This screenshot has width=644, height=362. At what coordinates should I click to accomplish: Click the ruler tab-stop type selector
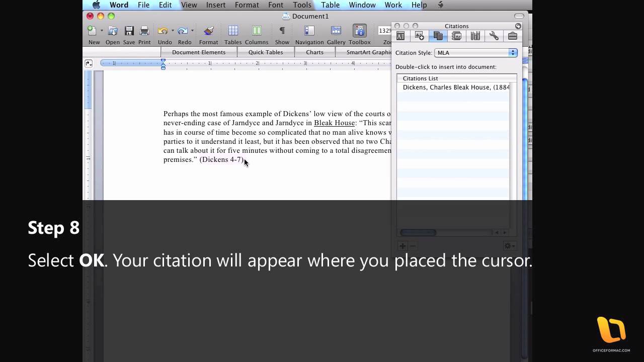(89, 63)
